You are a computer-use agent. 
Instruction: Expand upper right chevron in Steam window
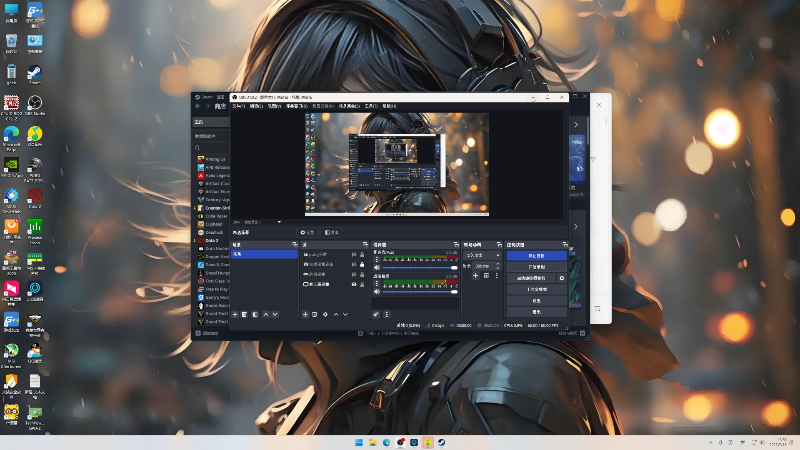click(576, 124)
